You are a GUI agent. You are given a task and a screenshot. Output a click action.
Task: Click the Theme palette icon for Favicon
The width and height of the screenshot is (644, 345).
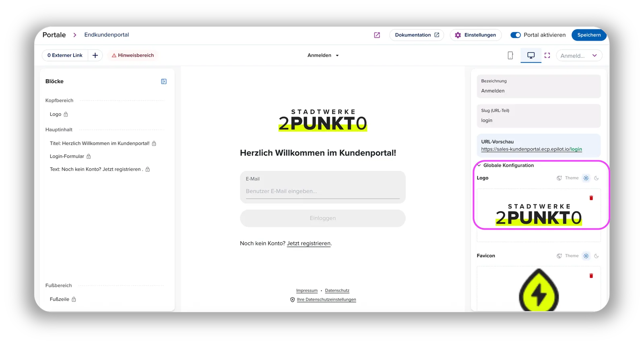point(559,256)
